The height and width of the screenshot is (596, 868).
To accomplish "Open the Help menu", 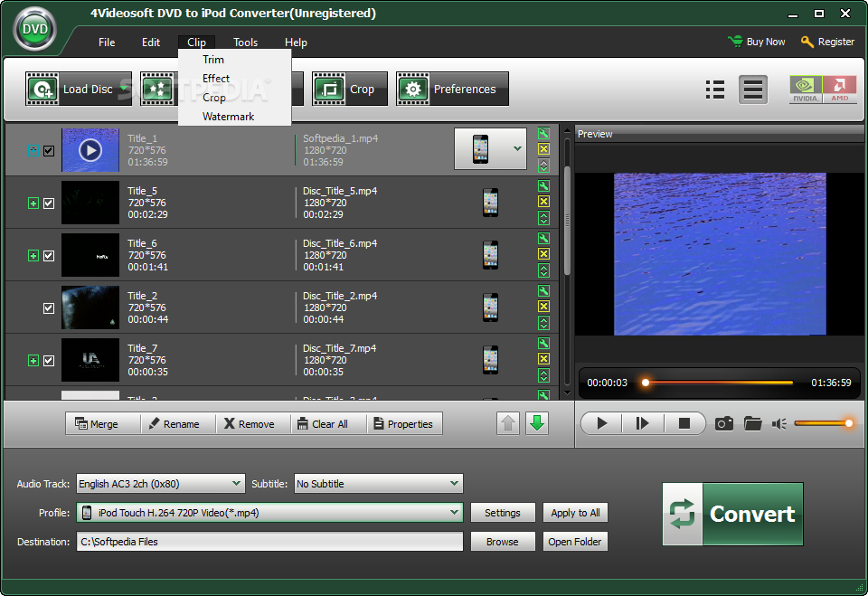I will tap(296, 43).
